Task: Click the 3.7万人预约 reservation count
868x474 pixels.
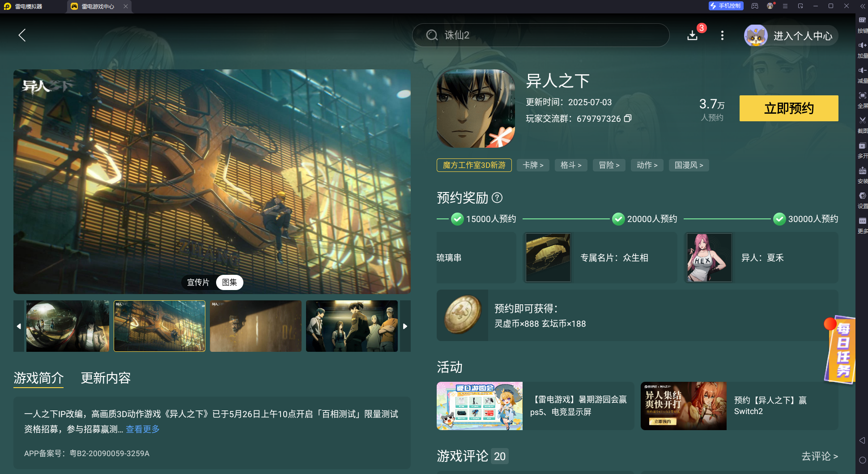Action: (712, 109)
